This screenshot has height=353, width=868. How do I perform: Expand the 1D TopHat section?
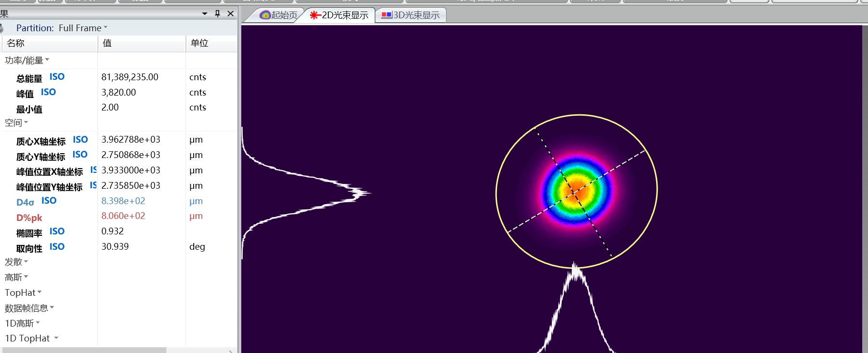pyautogui.click(x=31, y=339)
